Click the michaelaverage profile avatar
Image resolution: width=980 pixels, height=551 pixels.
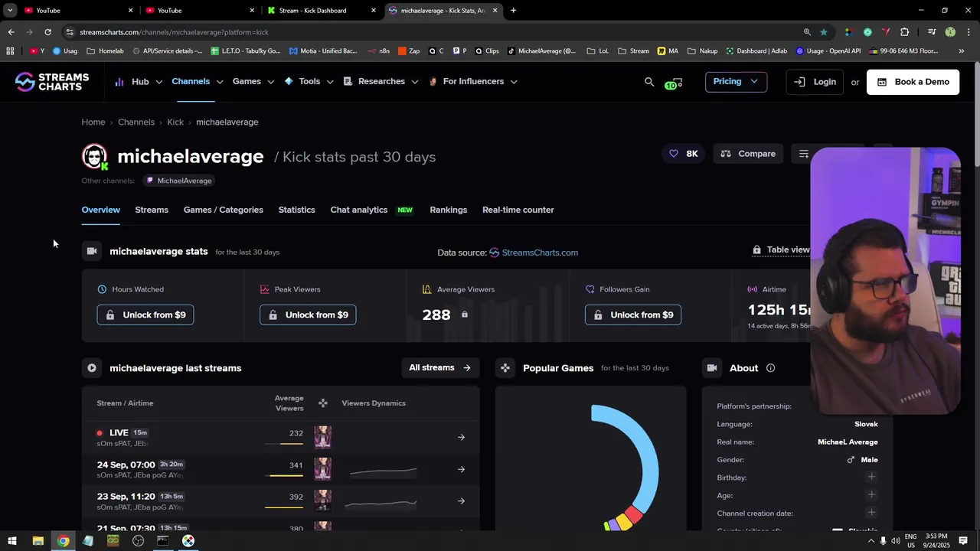95,157
